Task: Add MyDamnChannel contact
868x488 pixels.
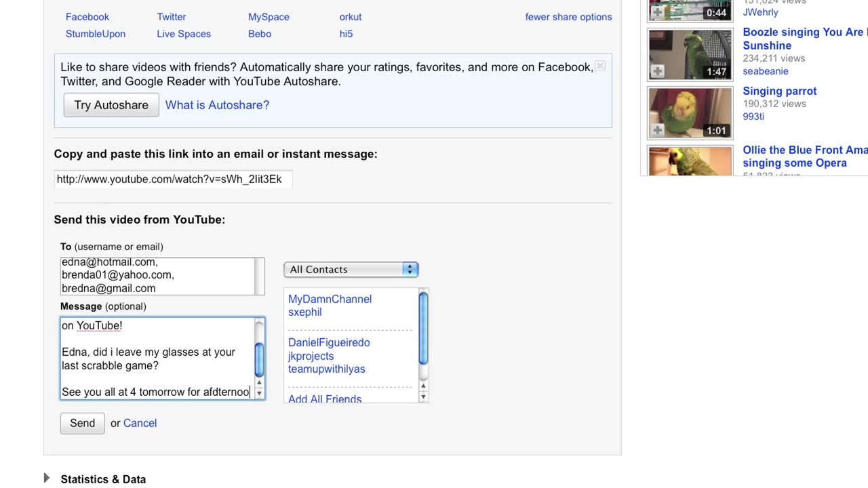Action: pos(330,299)
